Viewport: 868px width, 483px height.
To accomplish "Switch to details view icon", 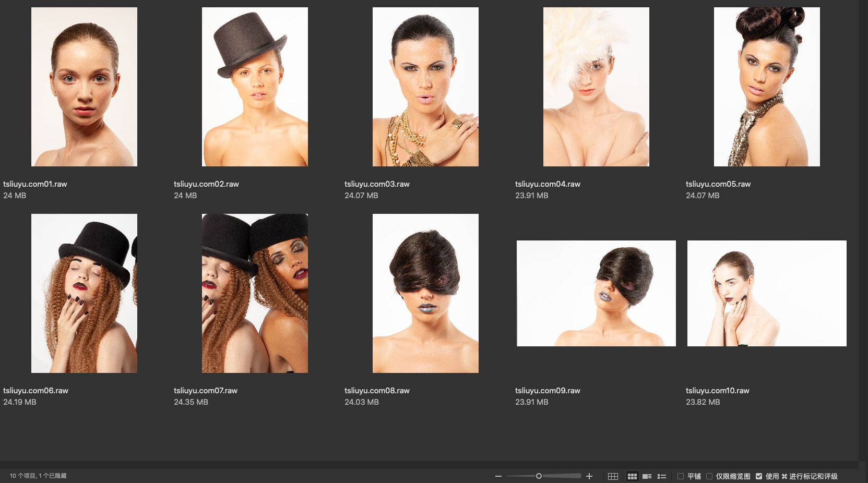I will click(647, 476).
